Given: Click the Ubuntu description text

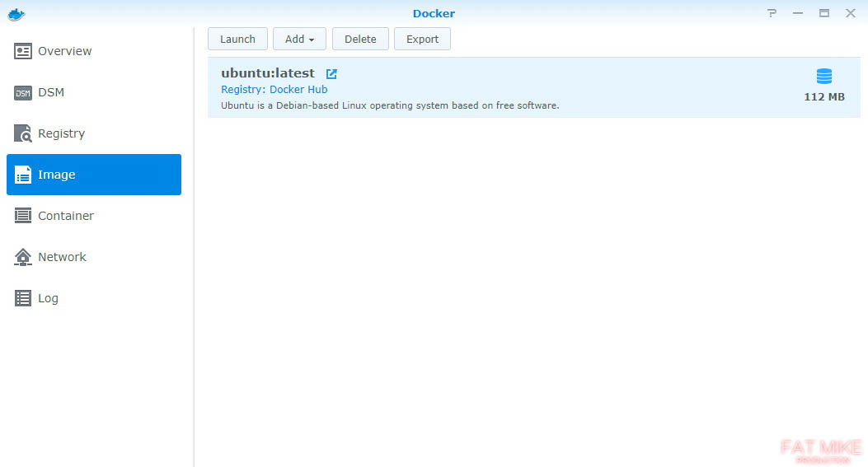Looking at the screenshot, I should [390, 105].
